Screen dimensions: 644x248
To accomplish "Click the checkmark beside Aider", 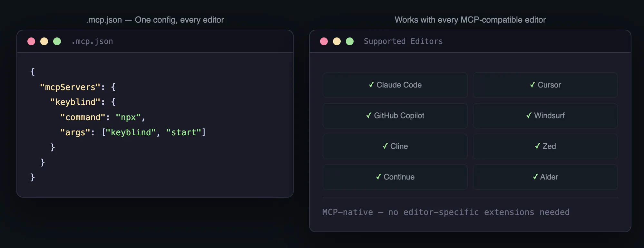I will 535,177.
